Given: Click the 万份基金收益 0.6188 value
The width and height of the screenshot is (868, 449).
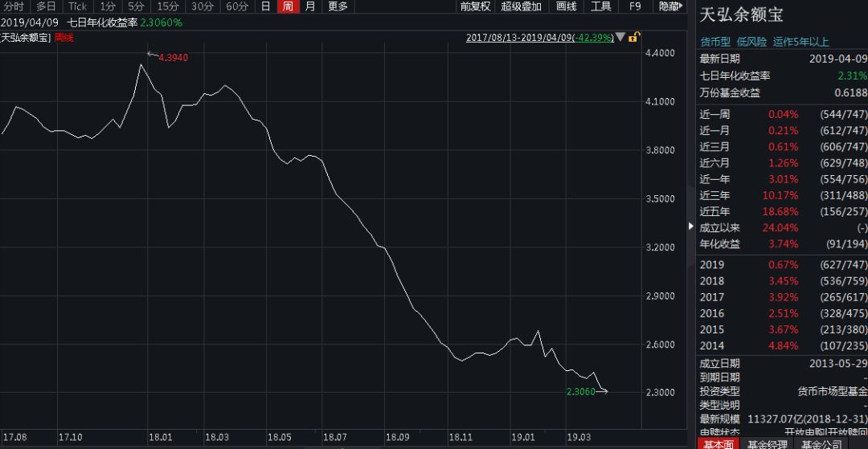Looking at the screenshot, I should (x=851, y=93).
